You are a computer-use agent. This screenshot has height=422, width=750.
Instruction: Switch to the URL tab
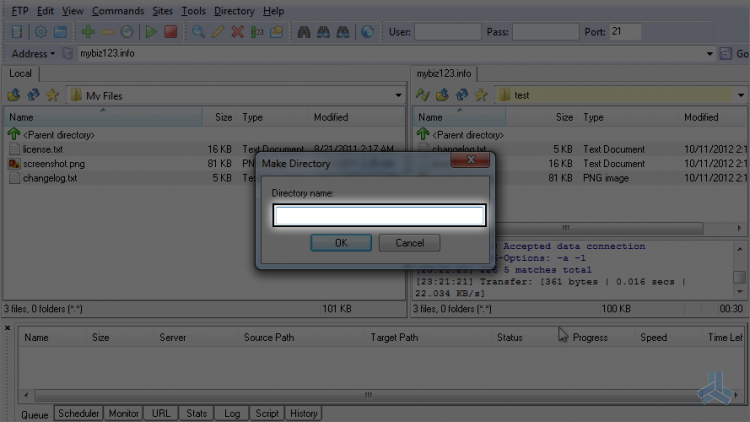point(161,413)
